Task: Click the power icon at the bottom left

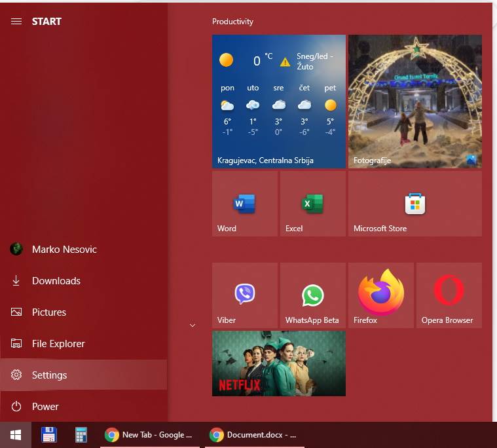Action: (x=16, y=406)
